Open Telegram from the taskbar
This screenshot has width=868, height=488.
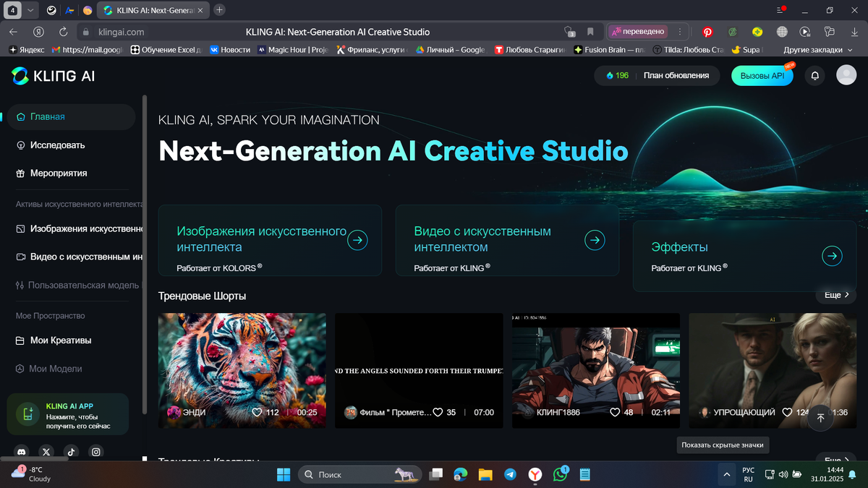click(x=510, y=474)
